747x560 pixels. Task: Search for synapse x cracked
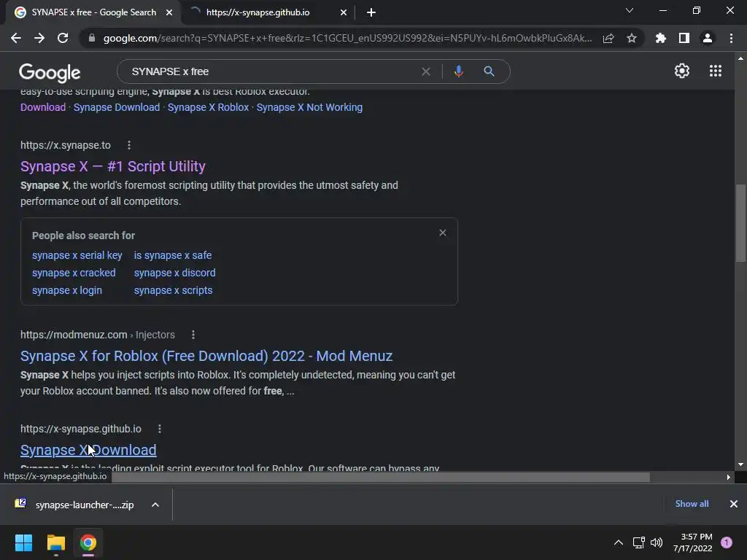point(74,273)
